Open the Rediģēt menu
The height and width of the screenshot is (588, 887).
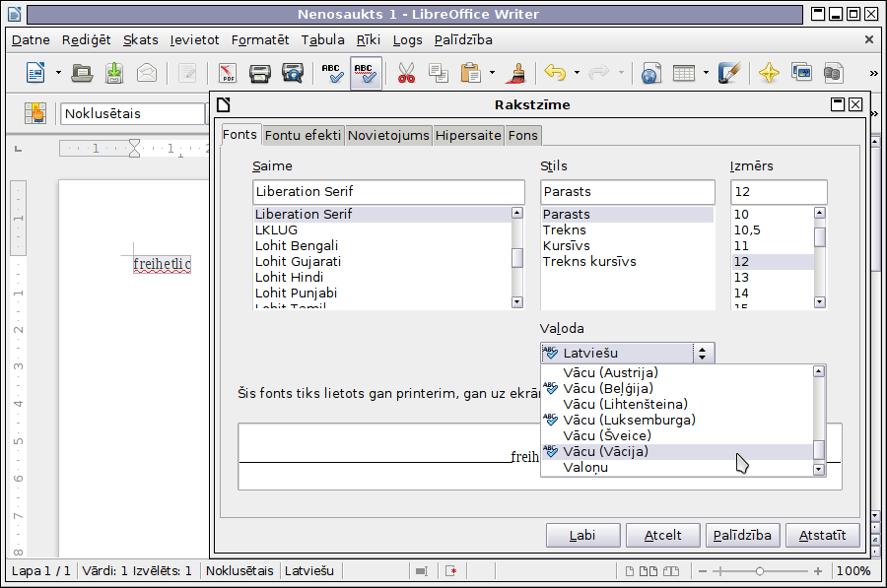(x=87, y=40)
